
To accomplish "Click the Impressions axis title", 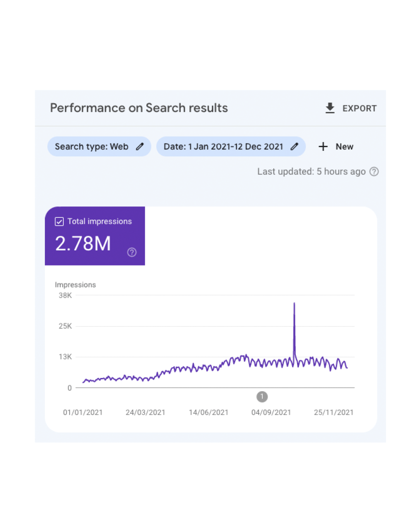I will click(x=75, y=285).
